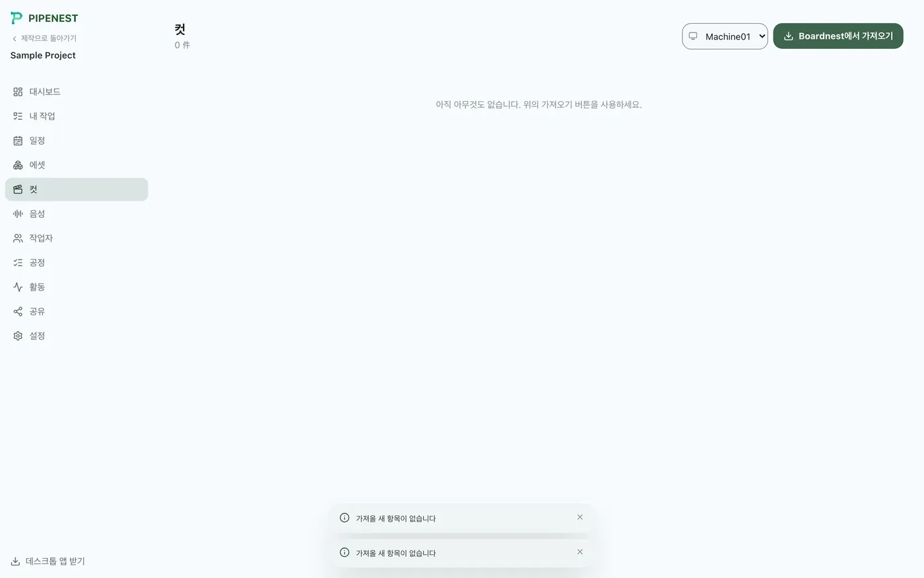The height and width of the screenshot is (578, 924).
Task: Click the Sample Project title
Action: tap(43, 55)
